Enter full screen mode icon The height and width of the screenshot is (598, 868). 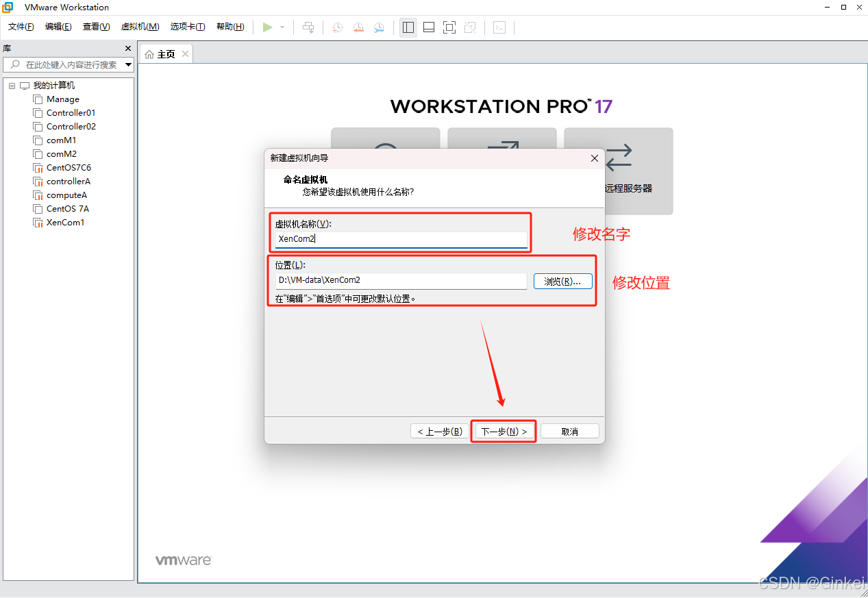tap(449, 27)
